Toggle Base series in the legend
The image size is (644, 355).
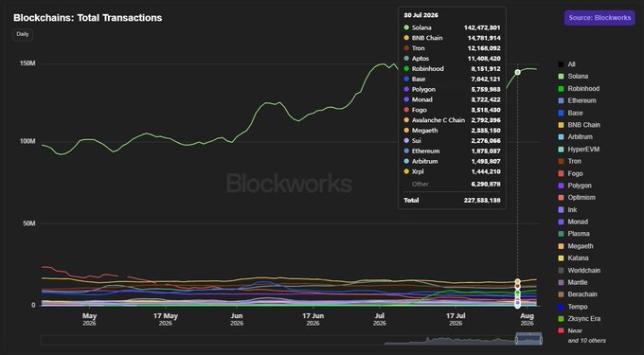point(570,113)
